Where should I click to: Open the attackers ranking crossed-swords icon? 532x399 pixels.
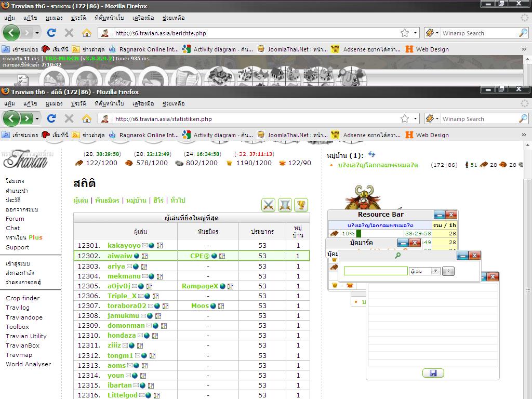click(x=269, y=205)
